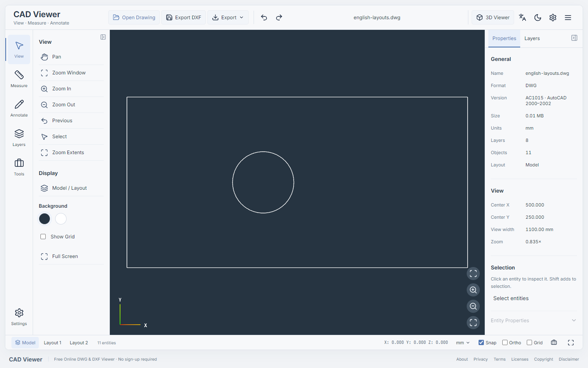
Task: Open the header settings gear icon
Action: [553, 18]
